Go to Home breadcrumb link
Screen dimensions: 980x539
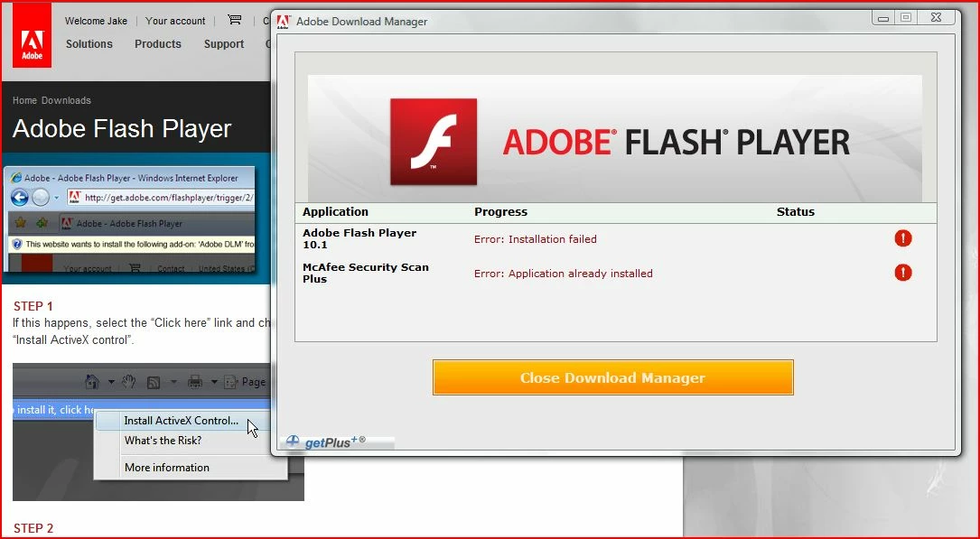coord(24,100)
